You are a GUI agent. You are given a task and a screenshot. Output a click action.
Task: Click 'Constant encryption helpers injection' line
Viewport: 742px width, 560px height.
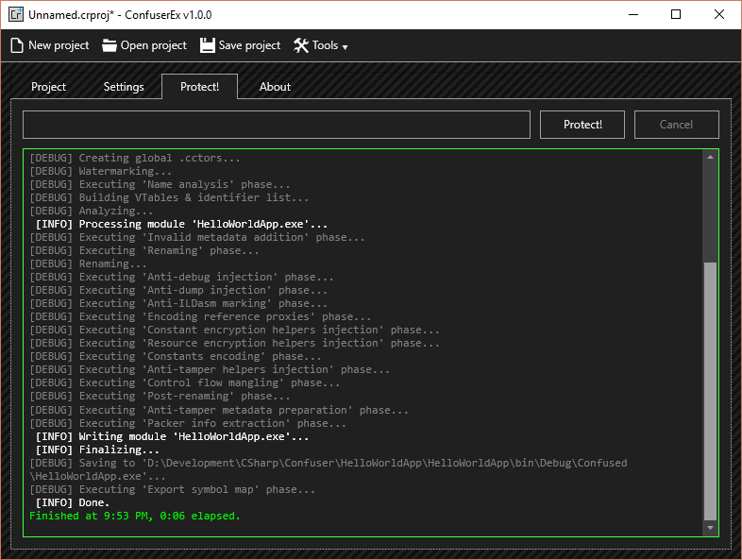coord(235,330)
